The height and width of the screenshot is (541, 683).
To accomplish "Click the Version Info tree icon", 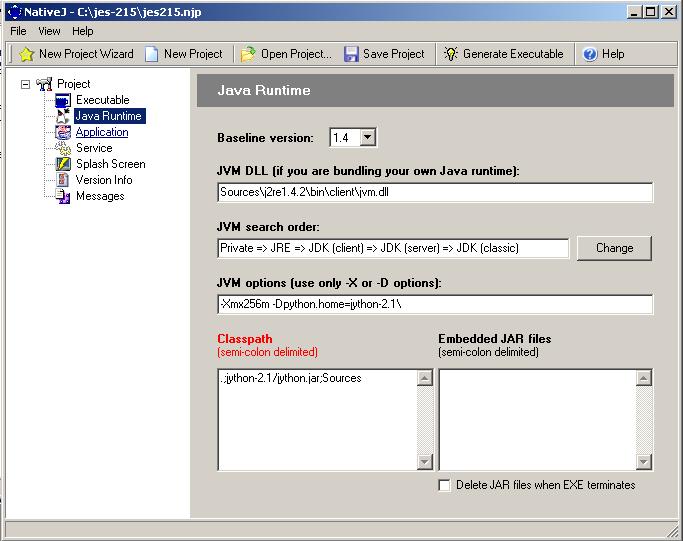I will pyautogui.click(x=63, y=180).
